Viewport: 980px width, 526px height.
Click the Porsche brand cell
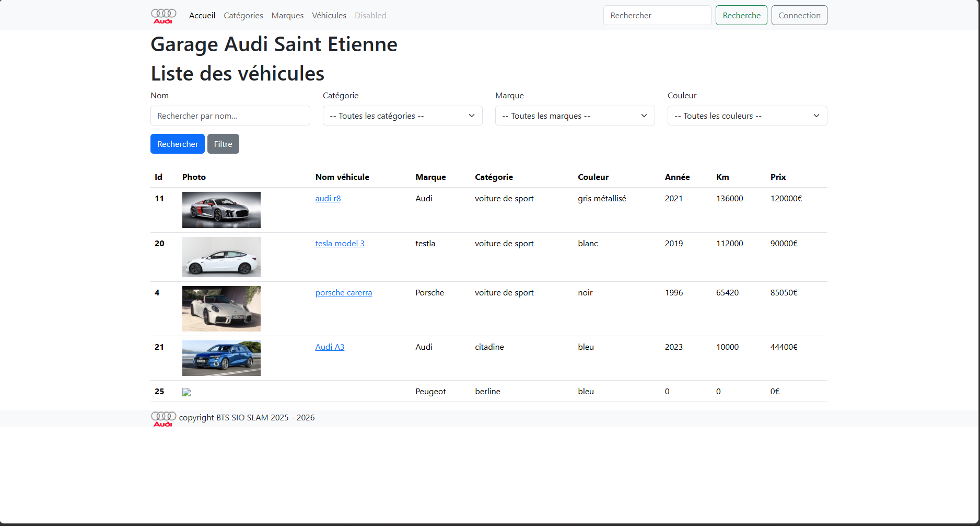pyautogui.click(x=430, y=293)
